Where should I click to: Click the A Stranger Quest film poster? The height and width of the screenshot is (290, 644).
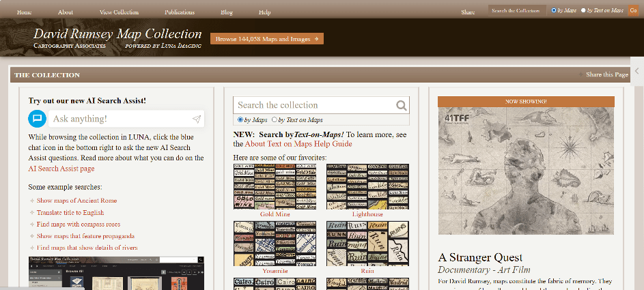click(526, 175)
